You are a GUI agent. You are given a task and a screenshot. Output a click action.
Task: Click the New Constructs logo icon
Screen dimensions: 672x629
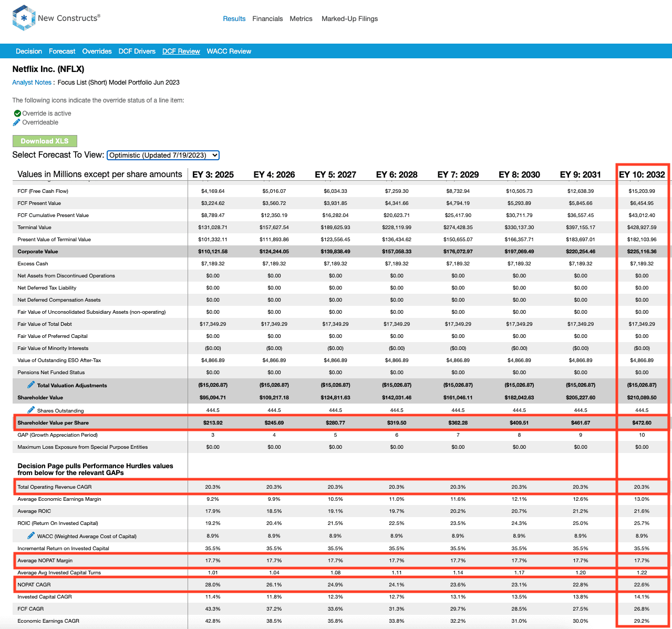(24, 18)
